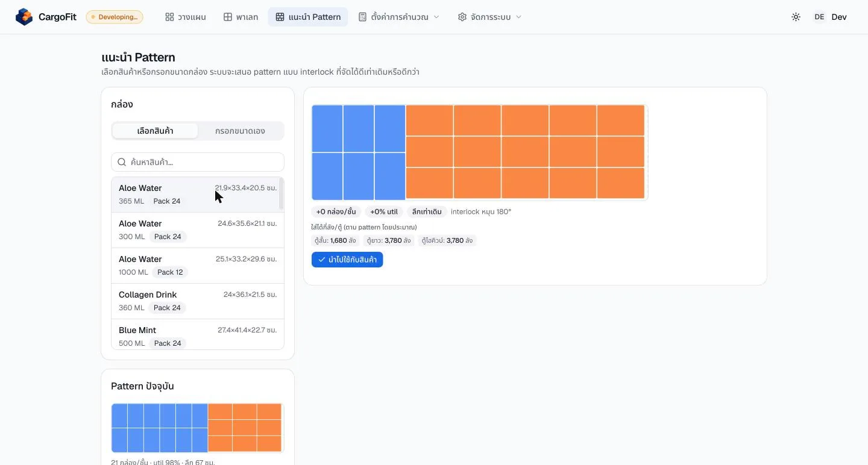This screenshot has width=868, height=465.
Task: Click the +0% util badge
Action: [384, 212]
